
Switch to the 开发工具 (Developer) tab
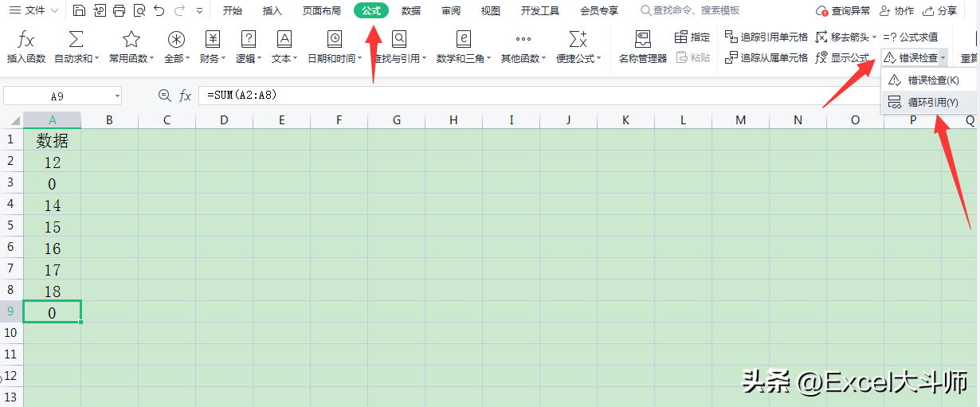pos(540,10)
